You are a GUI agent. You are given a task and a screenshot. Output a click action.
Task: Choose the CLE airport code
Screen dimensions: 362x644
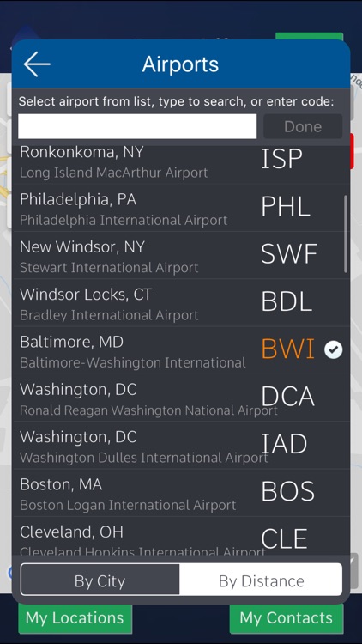pyautogui.click(x=284, y=539)
